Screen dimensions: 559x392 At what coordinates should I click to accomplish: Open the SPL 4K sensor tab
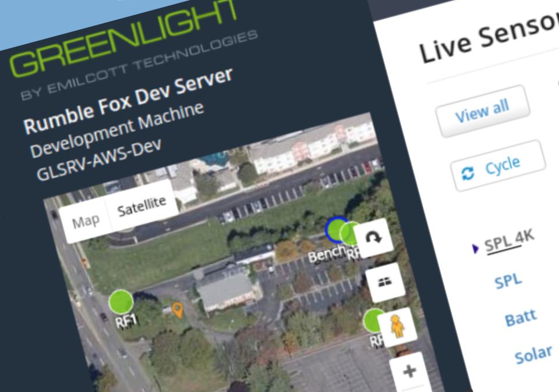point(509,241)
